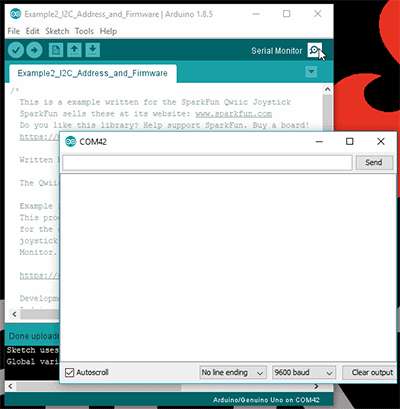Click the Arduino logo in COM42 title bar
Screen dimensions: 400x409
[70, 141]
